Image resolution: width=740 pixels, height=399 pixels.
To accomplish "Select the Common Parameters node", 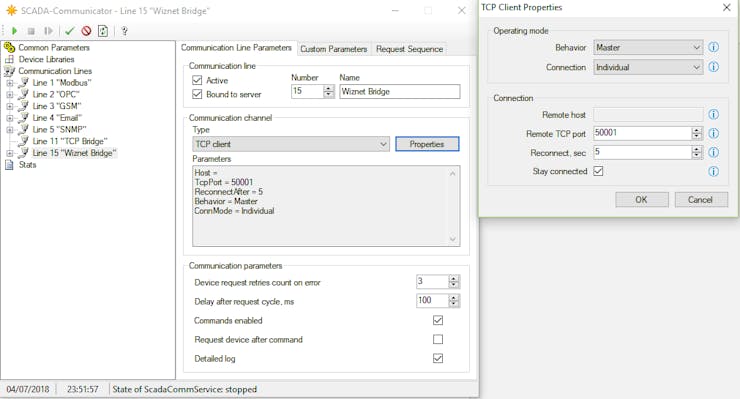I will 54,48.
